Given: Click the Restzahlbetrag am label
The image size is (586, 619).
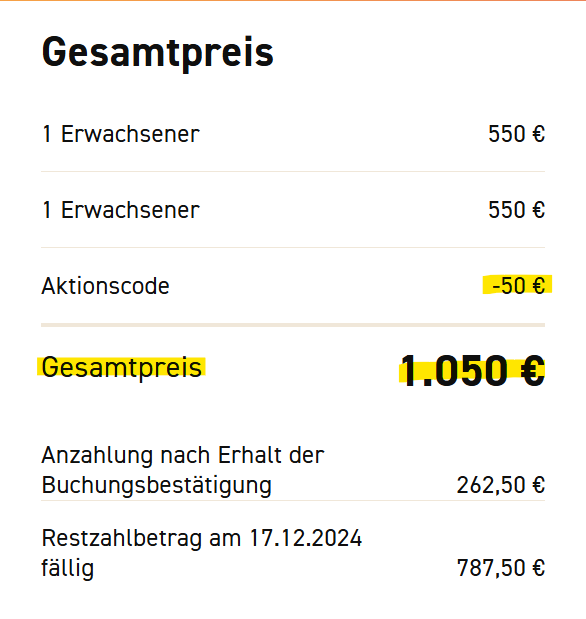Looking at the screenshot, I should coord(141,538).
